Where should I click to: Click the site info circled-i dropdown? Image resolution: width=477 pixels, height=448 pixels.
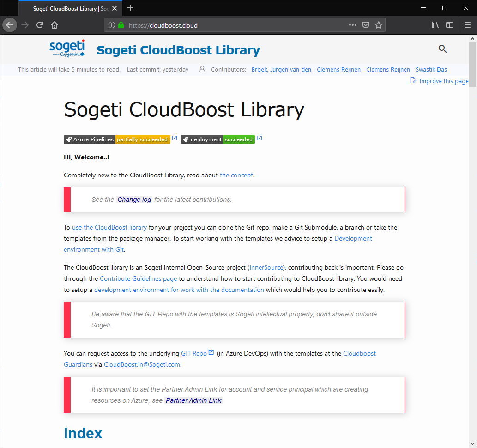111,25
